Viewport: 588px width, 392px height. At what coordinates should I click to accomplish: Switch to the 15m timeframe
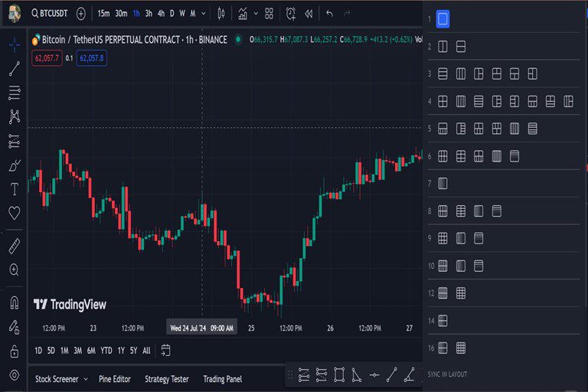(x=103, y=14)
